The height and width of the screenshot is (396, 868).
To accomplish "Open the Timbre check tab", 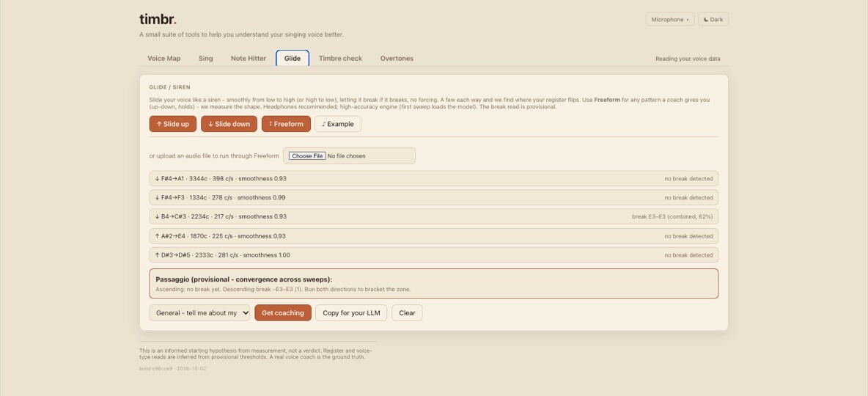I will point(340,58).
